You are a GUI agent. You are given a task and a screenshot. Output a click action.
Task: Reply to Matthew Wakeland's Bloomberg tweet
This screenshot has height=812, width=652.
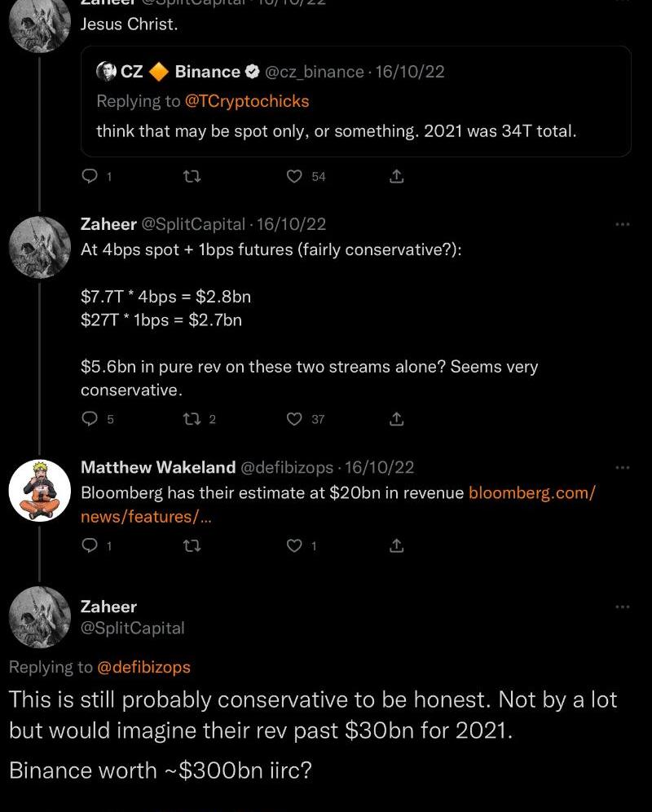click(x=90, y=545)
